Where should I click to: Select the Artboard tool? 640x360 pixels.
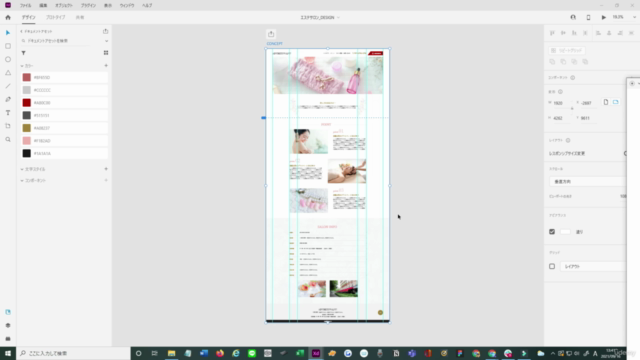pos(8,126)
